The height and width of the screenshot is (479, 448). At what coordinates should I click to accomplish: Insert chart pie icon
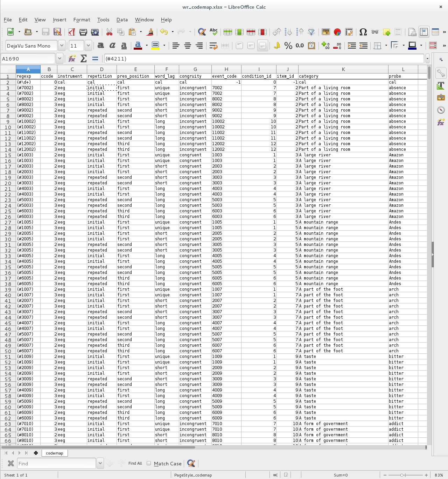pos(337,32)
